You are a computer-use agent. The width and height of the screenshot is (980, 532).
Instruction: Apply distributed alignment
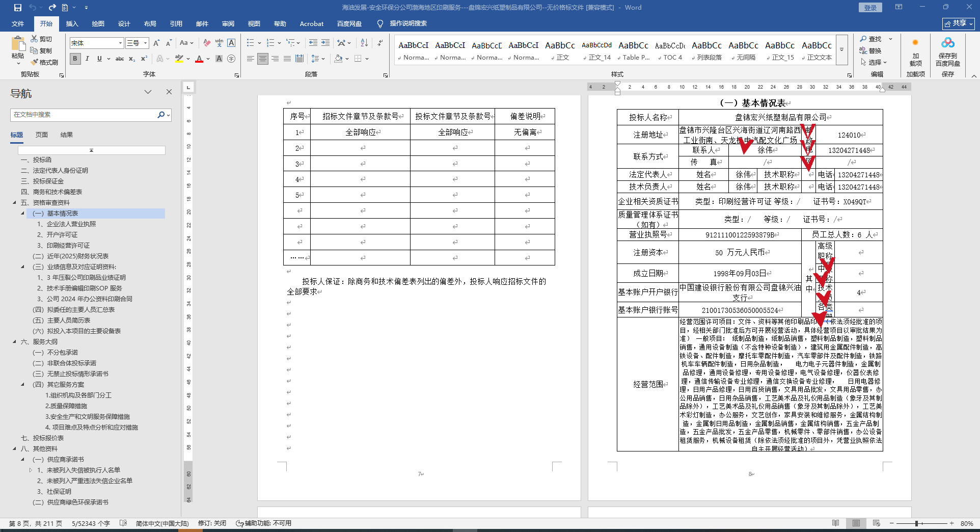[x=300, y=59]
